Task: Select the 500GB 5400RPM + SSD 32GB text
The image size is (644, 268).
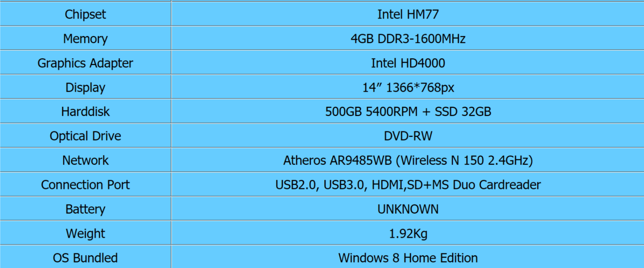Action: (408, 112)
